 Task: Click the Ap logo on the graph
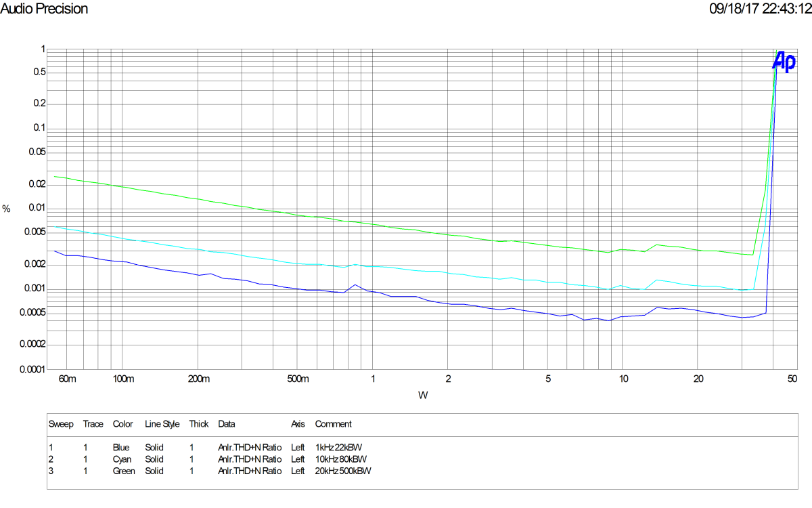click(x=784, y=60)
